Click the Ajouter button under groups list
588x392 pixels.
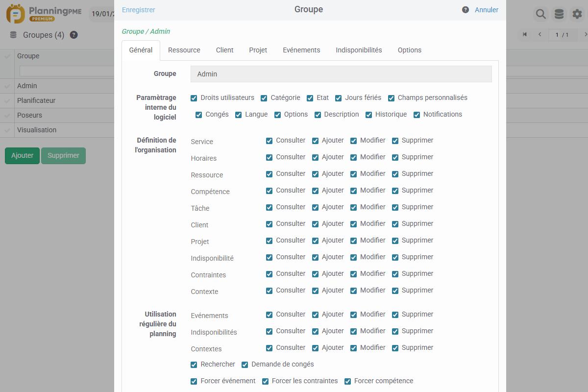23,155
